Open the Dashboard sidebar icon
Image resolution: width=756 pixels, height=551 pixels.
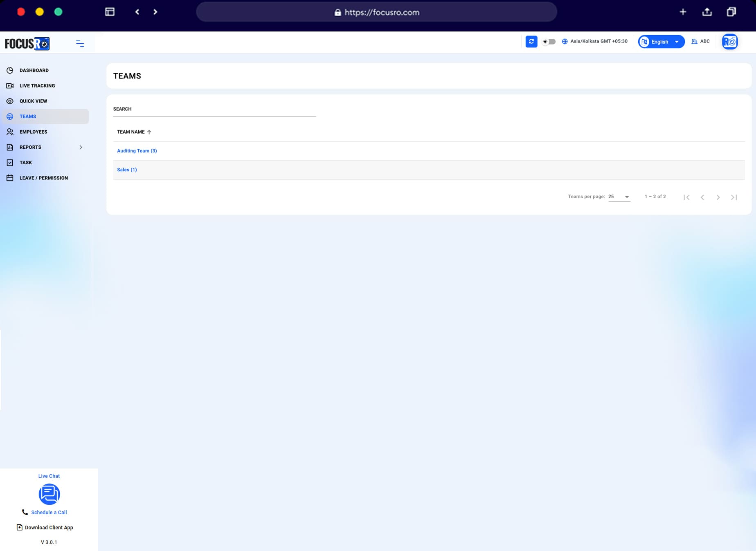coord(10,70)
